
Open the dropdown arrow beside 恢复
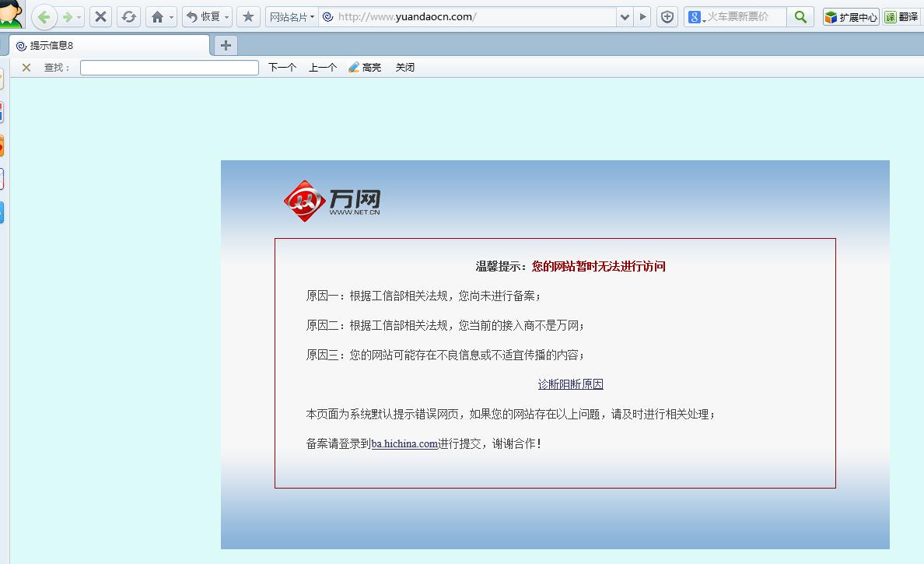coord(227,18)
